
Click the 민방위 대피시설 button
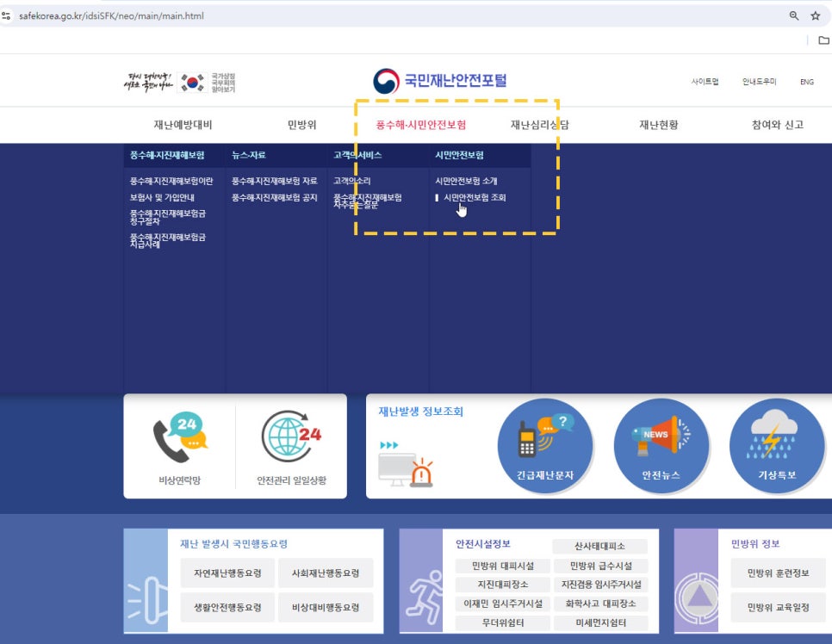pyautogui.click(x=503, y=566)
